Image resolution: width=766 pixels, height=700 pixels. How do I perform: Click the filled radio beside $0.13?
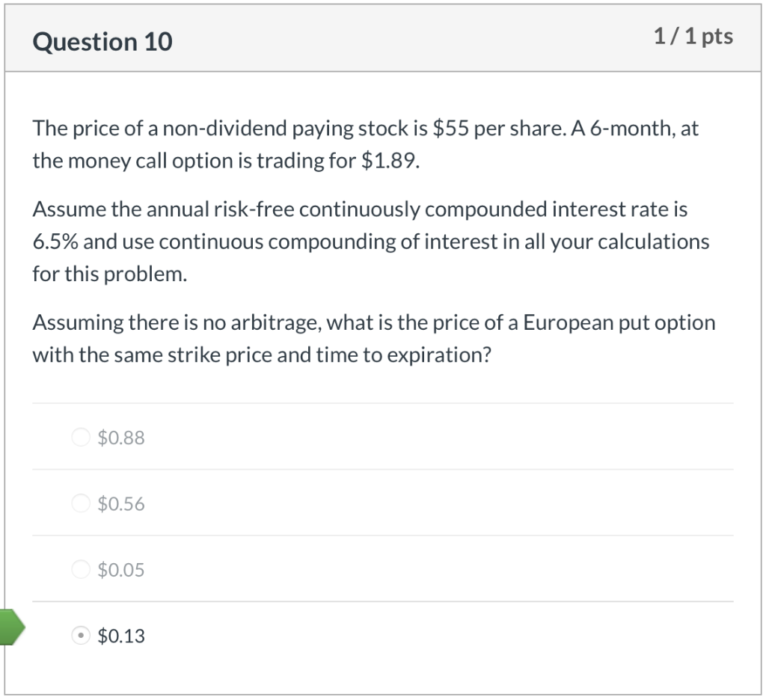80,636
